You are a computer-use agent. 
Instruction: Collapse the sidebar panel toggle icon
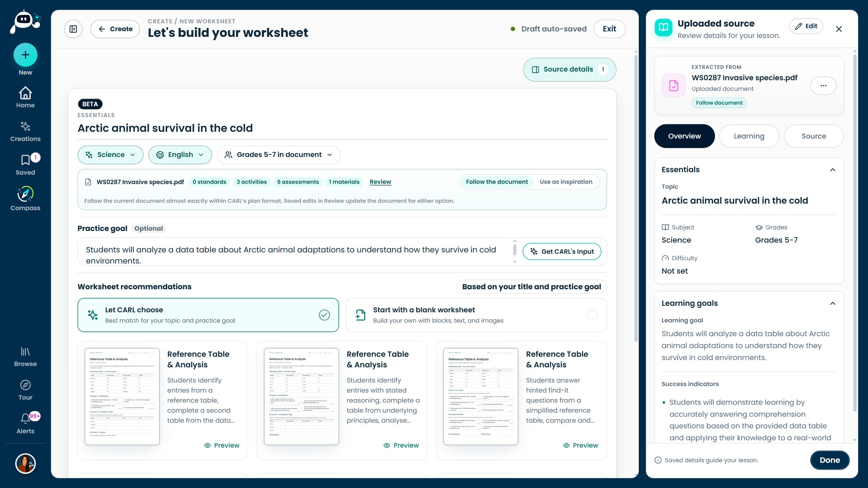click(x=73, y=29)
